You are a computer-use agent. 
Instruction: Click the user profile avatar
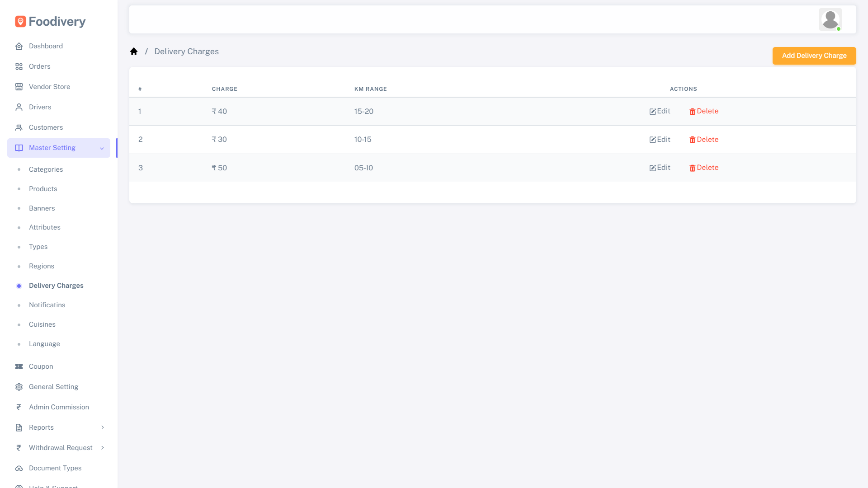830,19
